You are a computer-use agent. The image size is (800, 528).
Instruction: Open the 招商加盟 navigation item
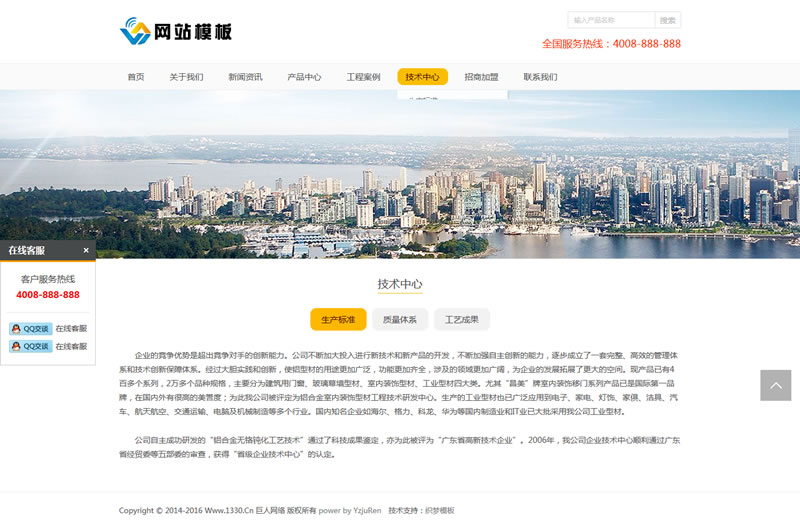click(x=481, y=77)
